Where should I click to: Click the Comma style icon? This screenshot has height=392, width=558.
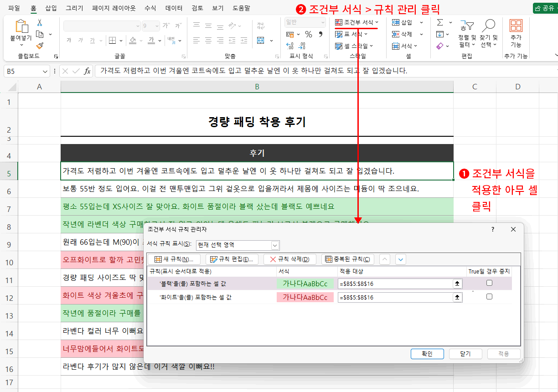click(320, 34)
